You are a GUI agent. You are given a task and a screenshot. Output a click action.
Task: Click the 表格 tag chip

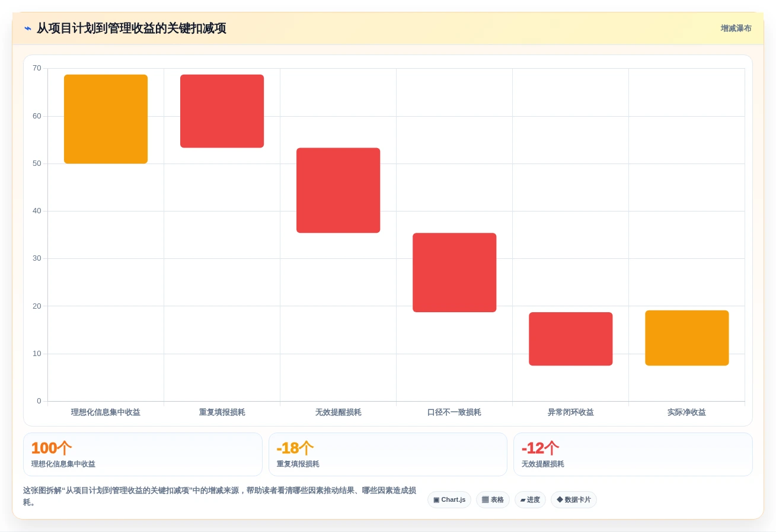coord(493,499)
